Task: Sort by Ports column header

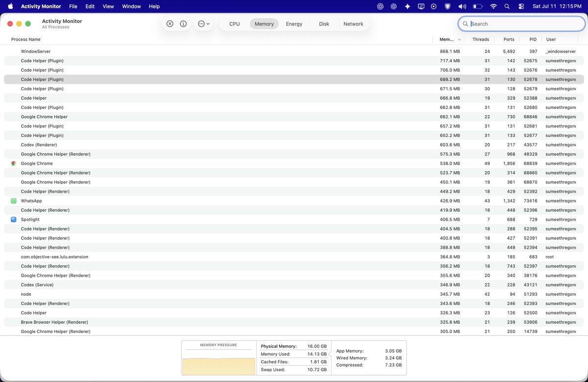Action: pyautogui.click(x=509, y=39)
